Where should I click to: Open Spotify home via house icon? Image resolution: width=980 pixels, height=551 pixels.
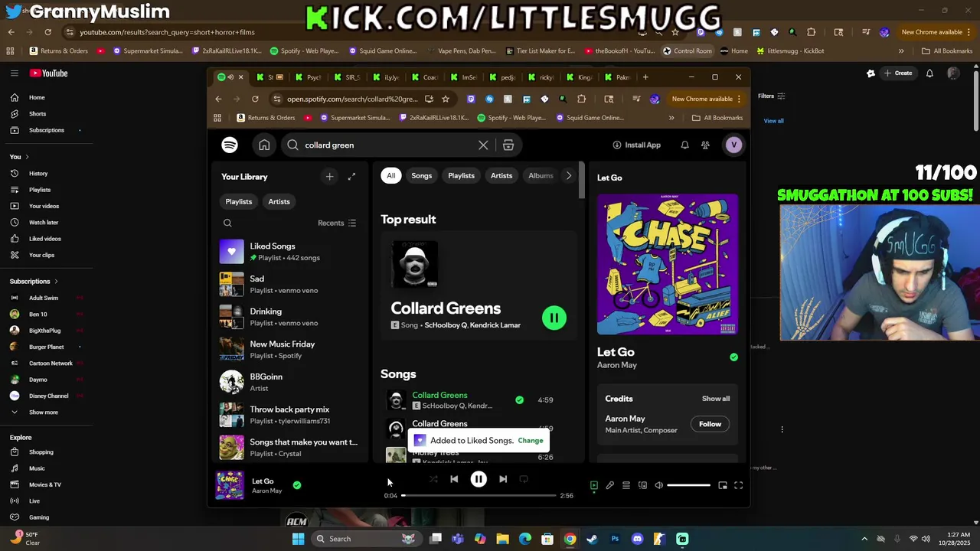[x=264, y=145]
